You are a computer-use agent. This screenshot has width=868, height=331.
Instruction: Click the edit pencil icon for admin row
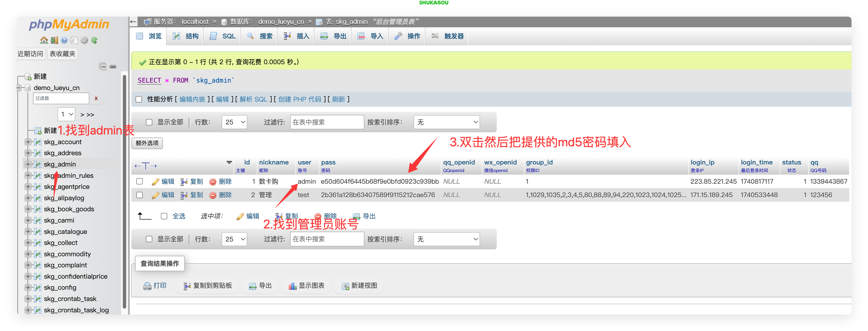(155, 182)
